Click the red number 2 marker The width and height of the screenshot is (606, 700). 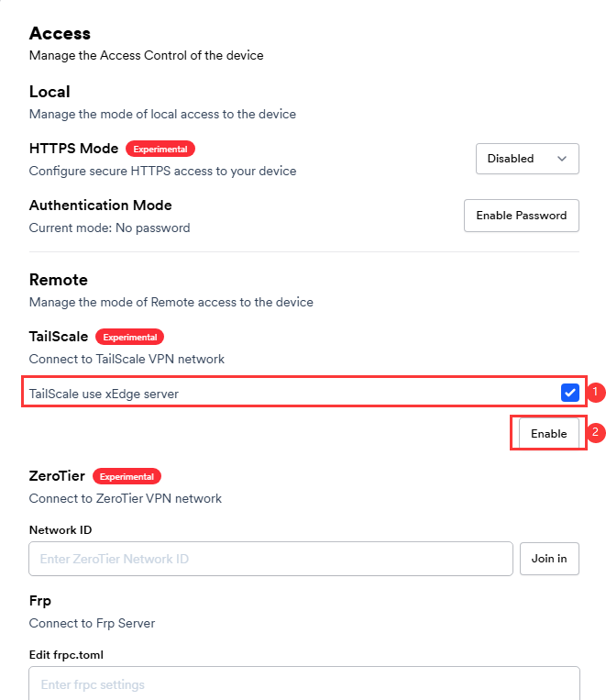click(x=596, y=432)
